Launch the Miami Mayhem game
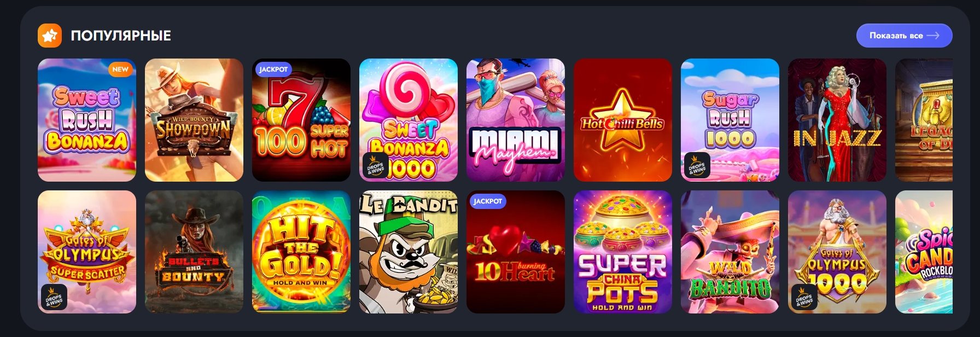 tap(516, 120)
